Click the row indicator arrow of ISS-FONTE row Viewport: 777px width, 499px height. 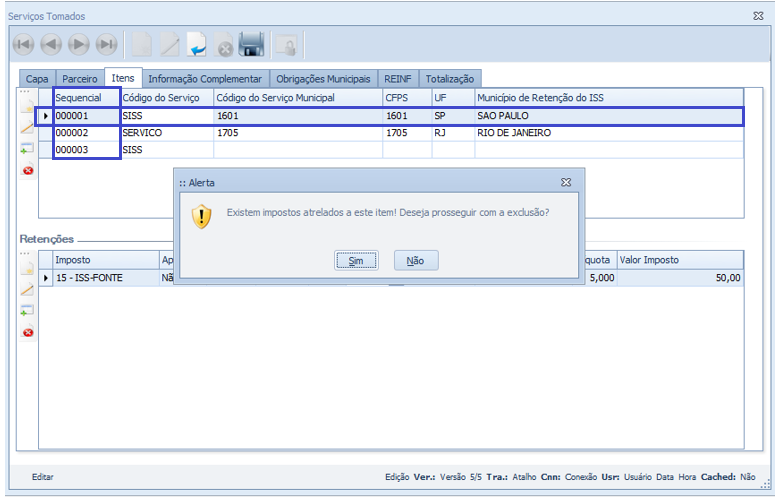click(x=46, y=278)
